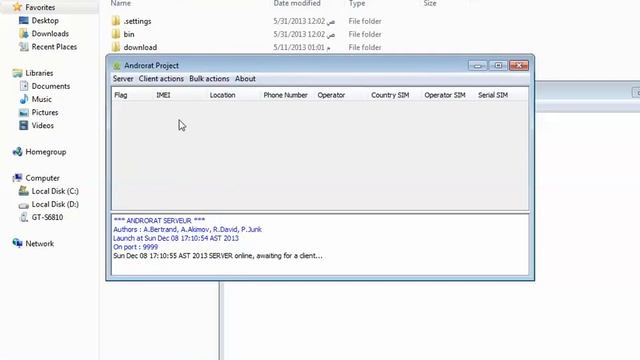Viewport: 640px width, 360px height.
Task: Select the download folder in Explorer
Action: (140, 47)
